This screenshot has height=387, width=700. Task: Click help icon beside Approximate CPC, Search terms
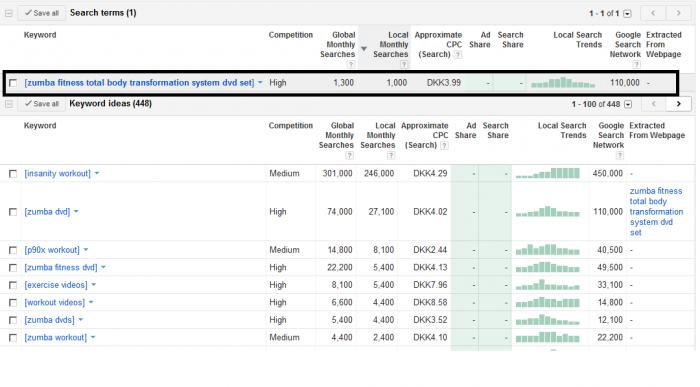(x=458, y=54)
